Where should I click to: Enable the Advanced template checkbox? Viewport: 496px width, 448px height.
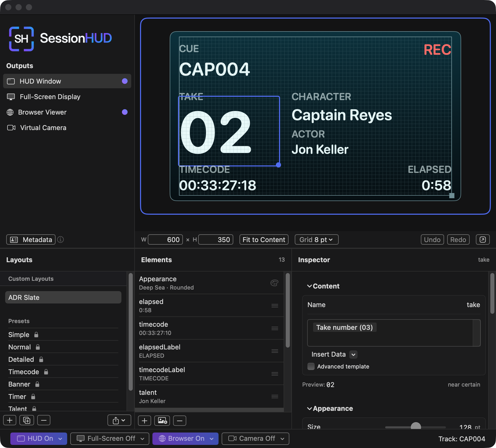pos(311,366)
